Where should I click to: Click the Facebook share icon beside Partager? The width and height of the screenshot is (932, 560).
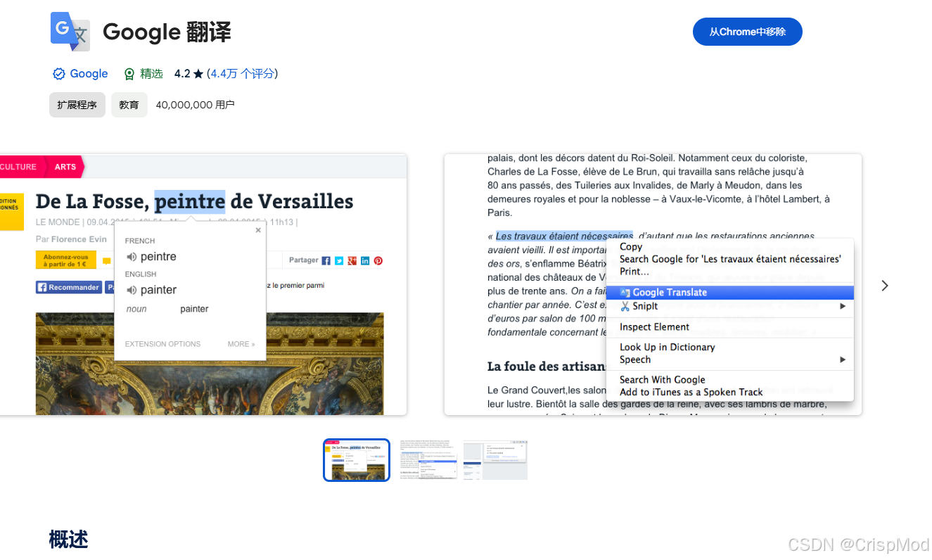pyautogui.click(x=326, y=260)
